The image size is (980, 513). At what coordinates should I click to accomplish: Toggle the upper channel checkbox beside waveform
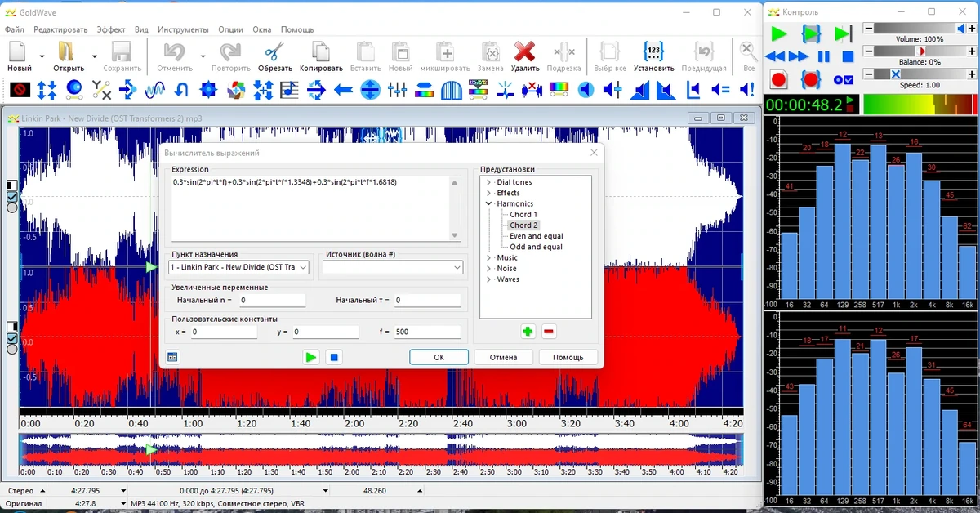point(12,197)
